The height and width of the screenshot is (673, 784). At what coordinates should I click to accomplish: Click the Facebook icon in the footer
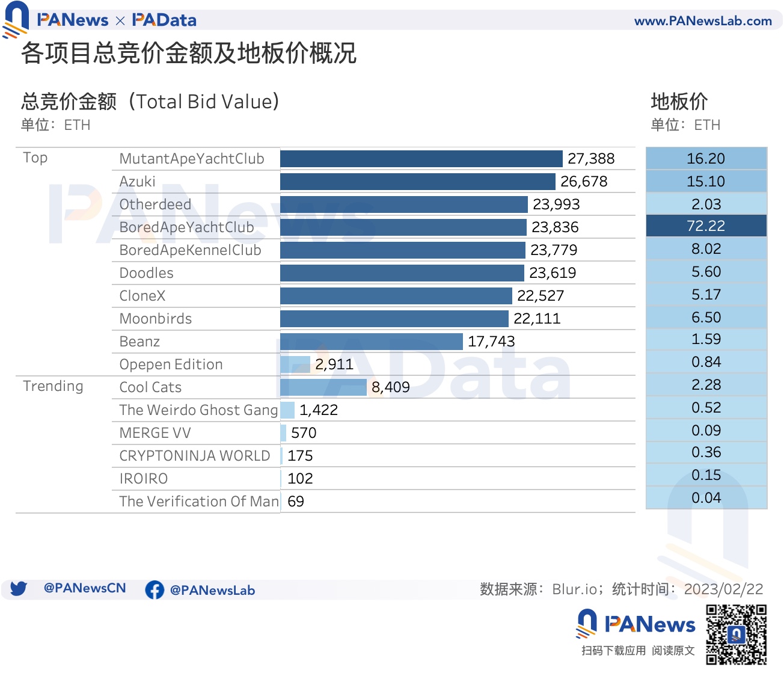(x=155, y=591)
